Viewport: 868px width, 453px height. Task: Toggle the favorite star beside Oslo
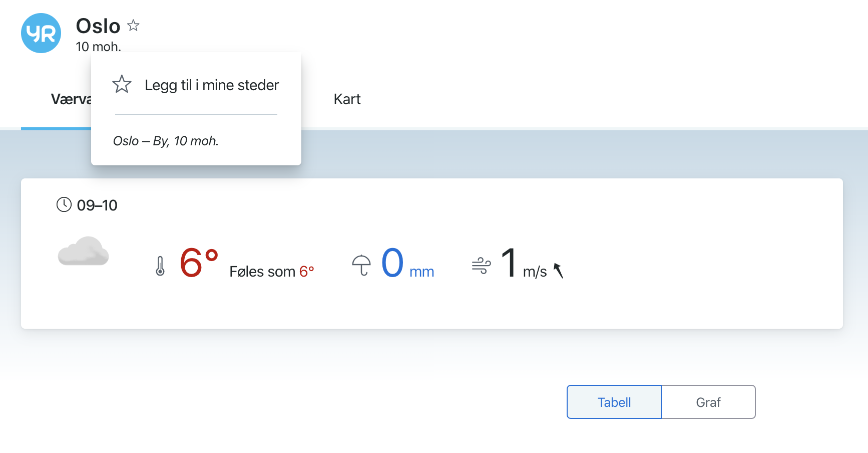tap(133, 26)
